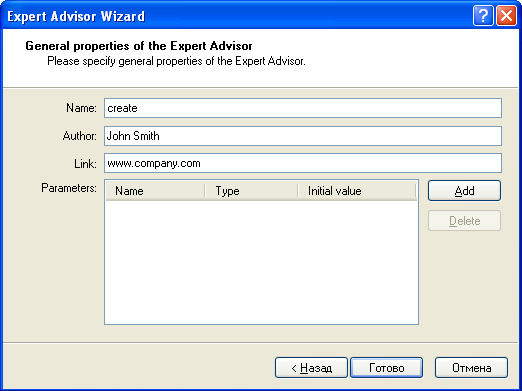Click the "Name:" field label
The width and height of the screenshot is (522, 391).
pos(81,108)
